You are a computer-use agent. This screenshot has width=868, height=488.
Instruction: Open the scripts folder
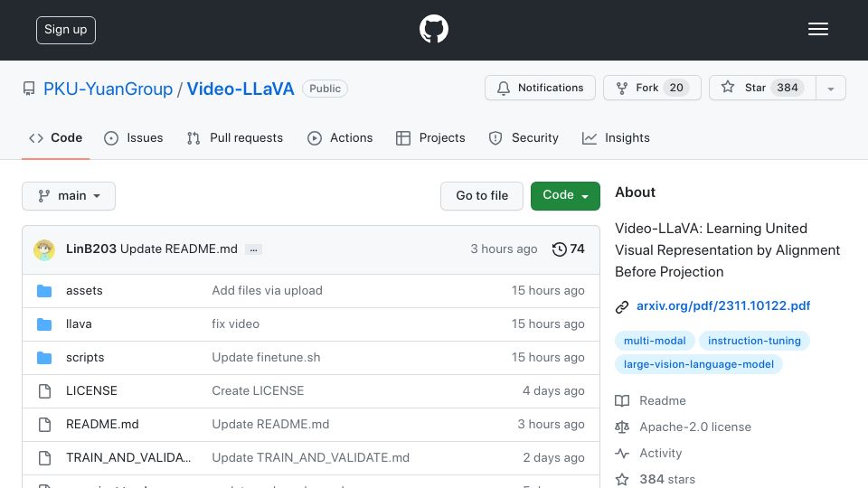point(85,358)
